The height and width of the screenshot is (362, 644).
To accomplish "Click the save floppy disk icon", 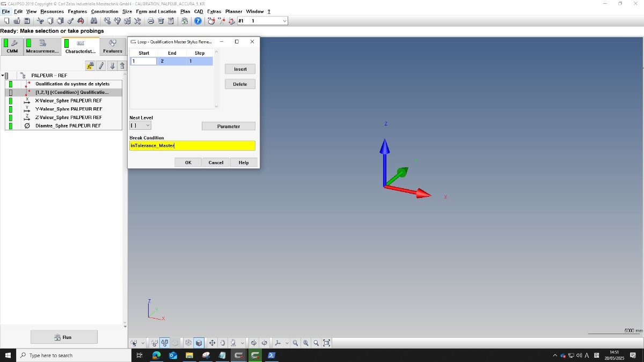I will [x=27, y=21].
